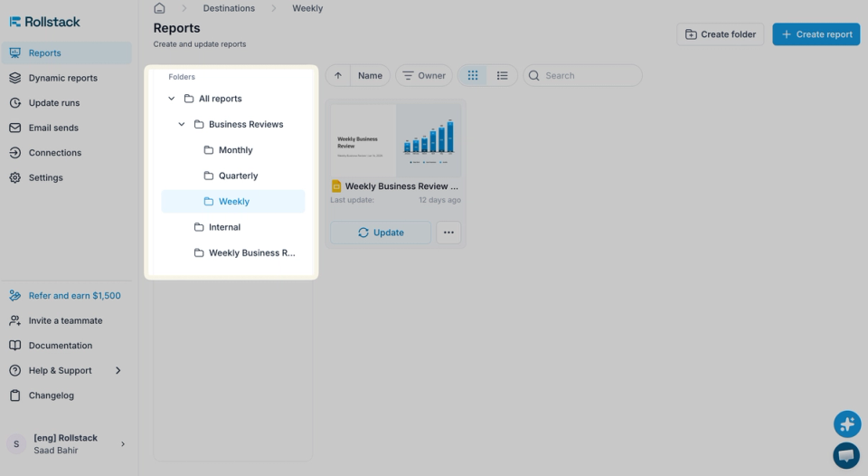The height and width of the screenshot is (476, 868).
Task: Collapse the Business Reviews folder chevron
Action: point(182,124)
